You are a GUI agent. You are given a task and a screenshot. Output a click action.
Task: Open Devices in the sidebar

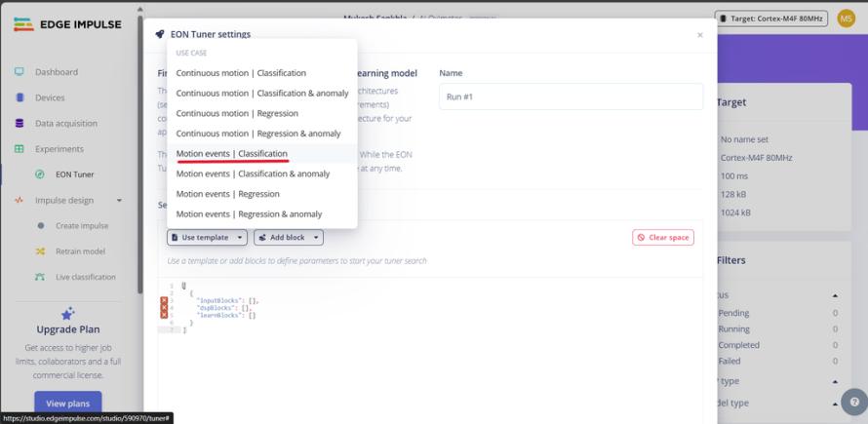[x=50, y=97]
